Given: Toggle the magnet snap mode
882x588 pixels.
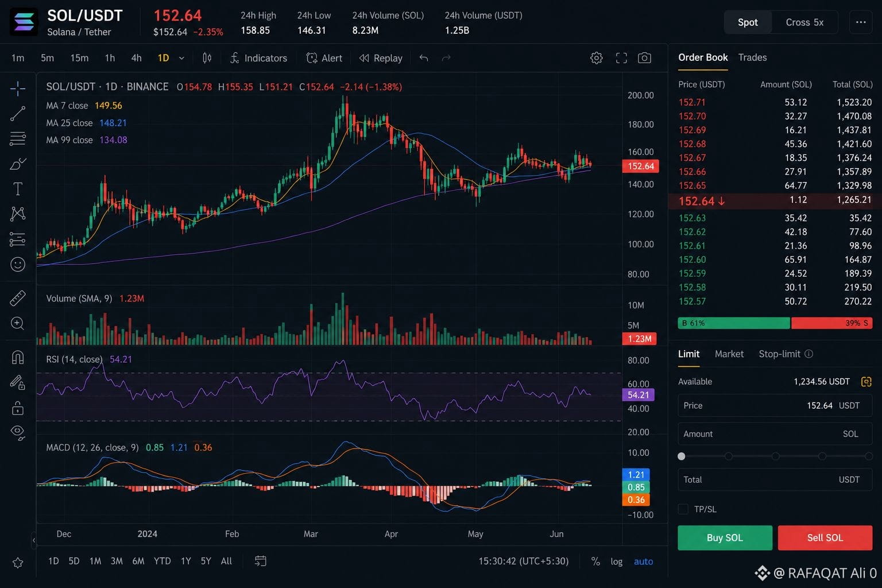Looking at the screenshot, I should 18,357.
